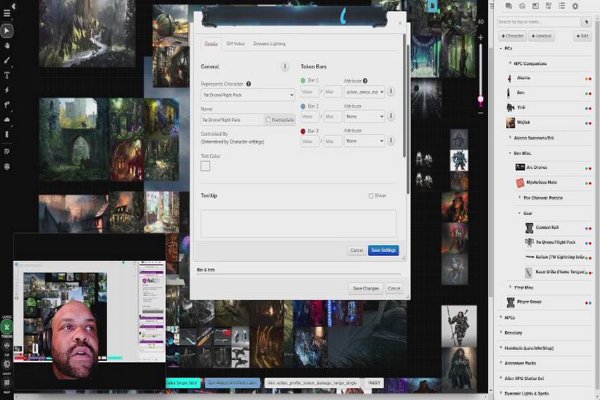The image size is (600, 400).
Task: Click the Bar 1 Value input field
Action: [310, 92]
